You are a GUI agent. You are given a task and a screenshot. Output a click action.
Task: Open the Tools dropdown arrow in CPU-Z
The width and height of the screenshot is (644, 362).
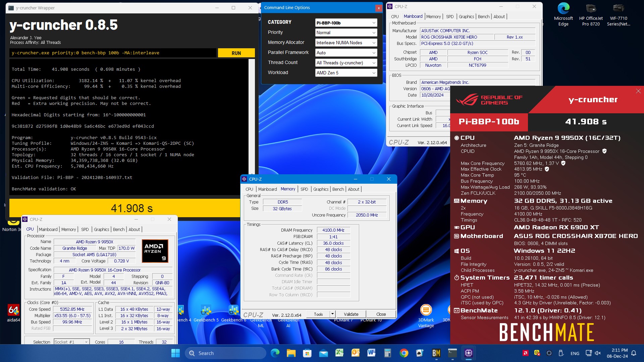tap(332, 314)
